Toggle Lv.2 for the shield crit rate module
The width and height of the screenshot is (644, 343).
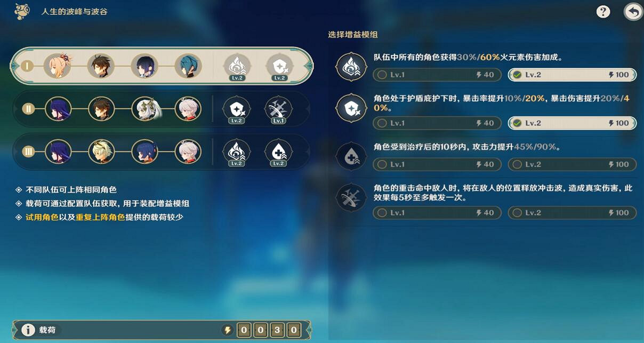[572, 123]
